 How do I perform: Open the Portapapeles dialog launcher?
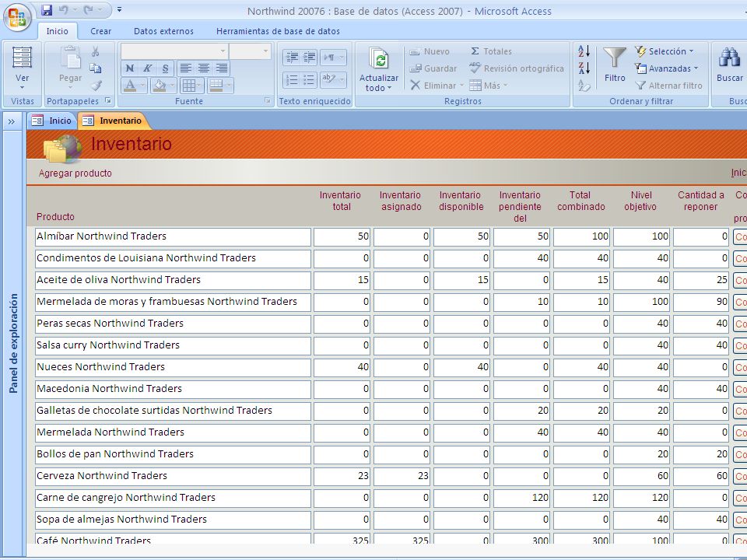coord(109,101)
